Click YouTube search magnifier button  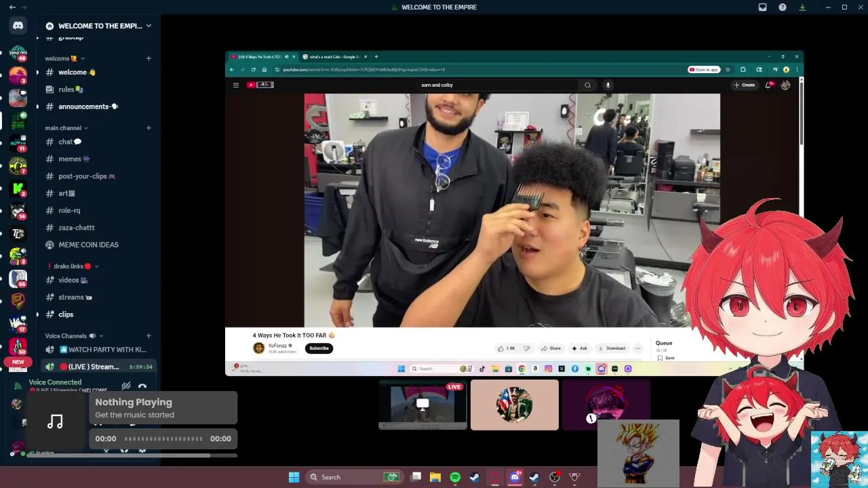click(x=587, y=85)
